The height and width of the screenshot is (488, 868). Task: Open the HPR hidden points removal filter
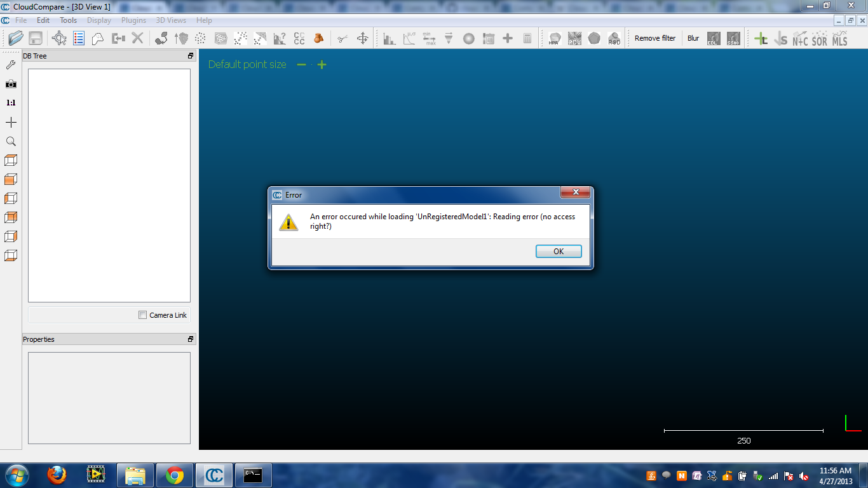coord(553,38)
